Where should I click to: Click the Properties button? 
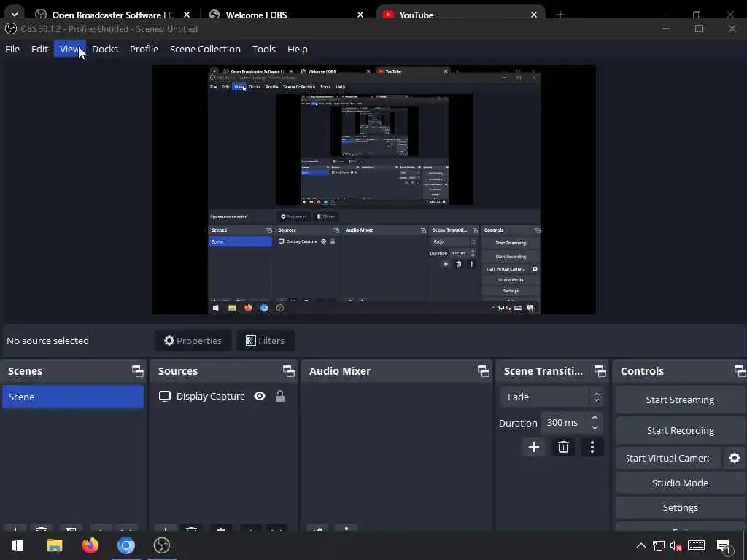coord(193,341)
